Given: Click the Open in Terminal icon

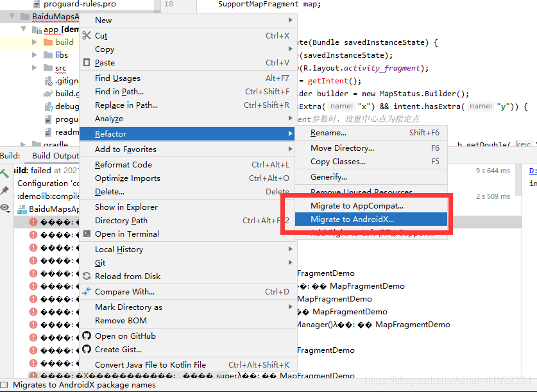Looking at the screenshot, I should [87, 234].
